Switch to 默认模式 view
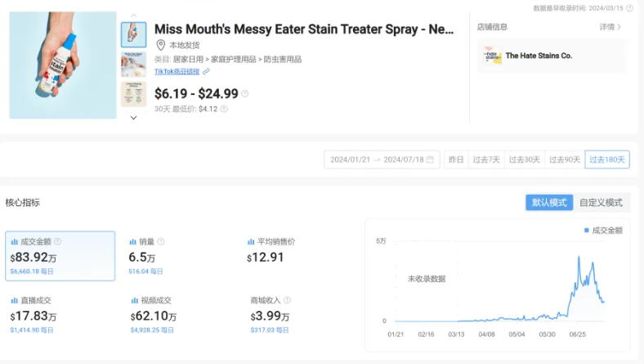This screenshot has width=644, height=364. 549,202
